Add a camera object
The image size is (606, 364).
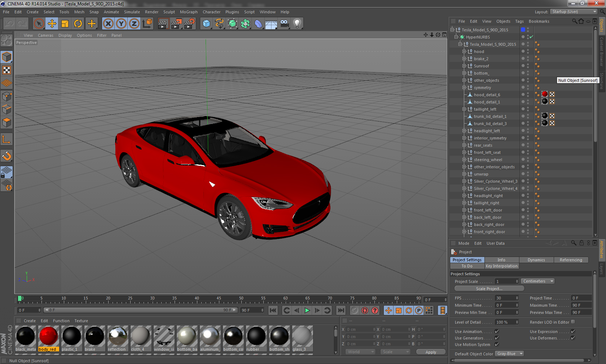pyautogui.click(x=284, y=24)
